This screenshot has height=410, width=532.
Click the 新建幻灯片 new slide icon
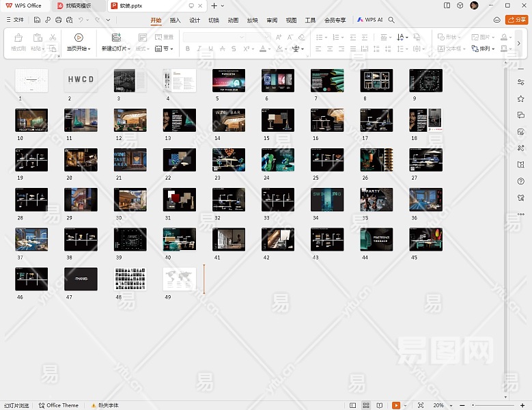pyautogui.click(x=116, y=38)
